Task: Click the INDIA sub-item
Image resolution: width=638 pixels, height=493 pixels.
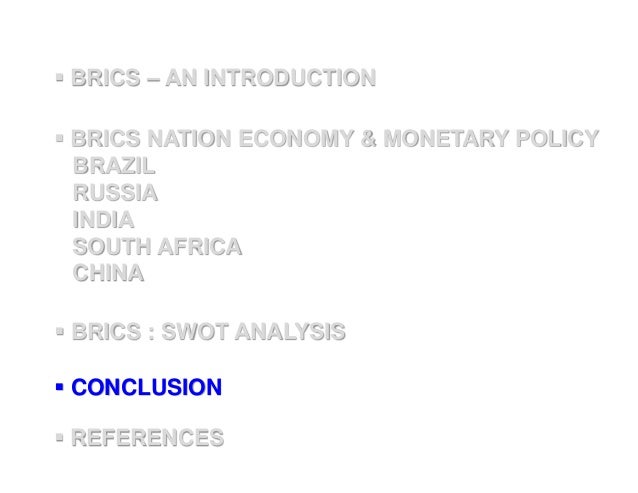Action: point(103,219)
